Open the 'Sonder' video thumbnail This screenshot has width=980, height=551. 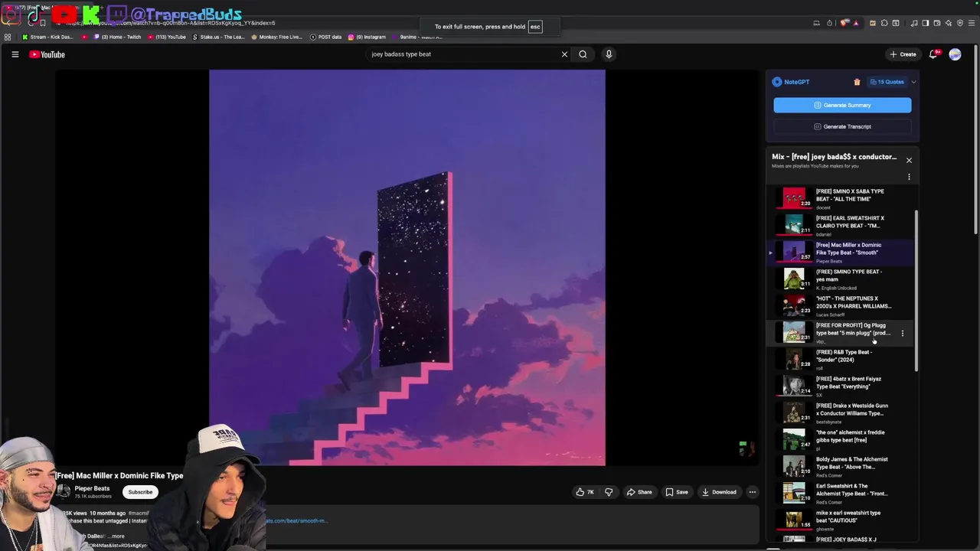click(794, 358)
